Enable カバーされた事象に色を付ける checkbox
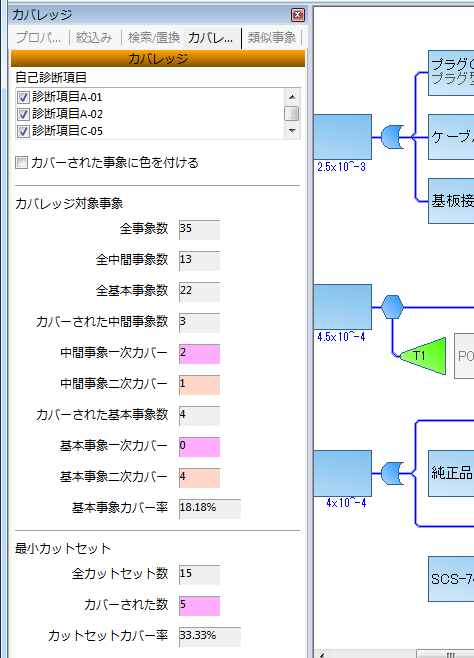 coord(21,163)
